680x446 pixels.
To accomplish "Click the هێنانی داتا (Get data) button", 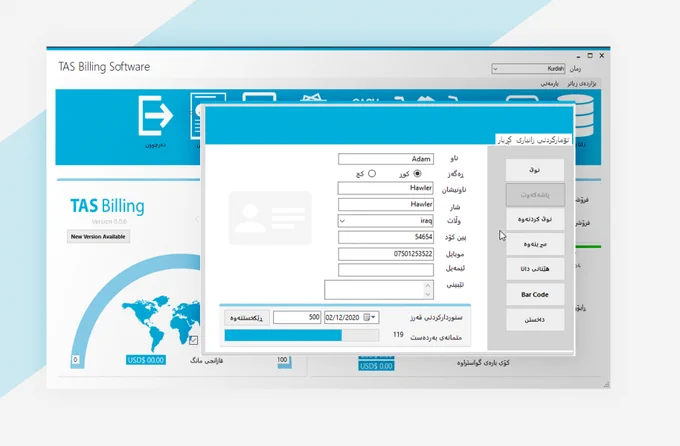I will tap(535, 269).
